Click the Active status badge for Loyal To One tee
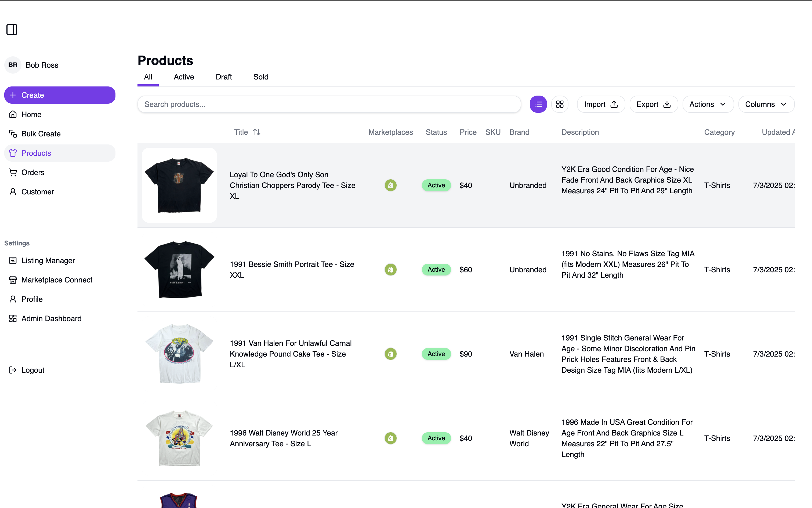 (x=436, y=185)
